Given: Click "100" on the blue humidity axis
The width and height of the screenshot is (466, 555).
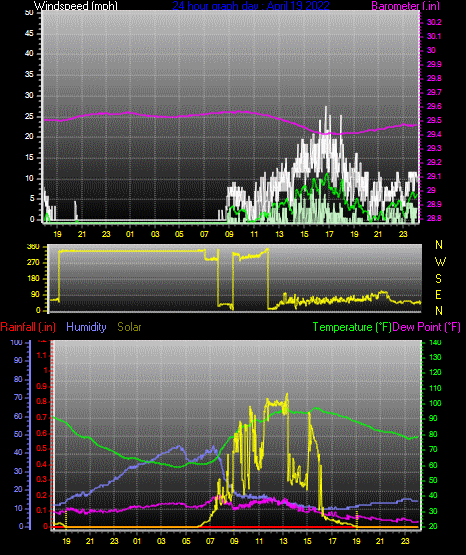Looking at the screenshot, I should [x=16, y=343].
